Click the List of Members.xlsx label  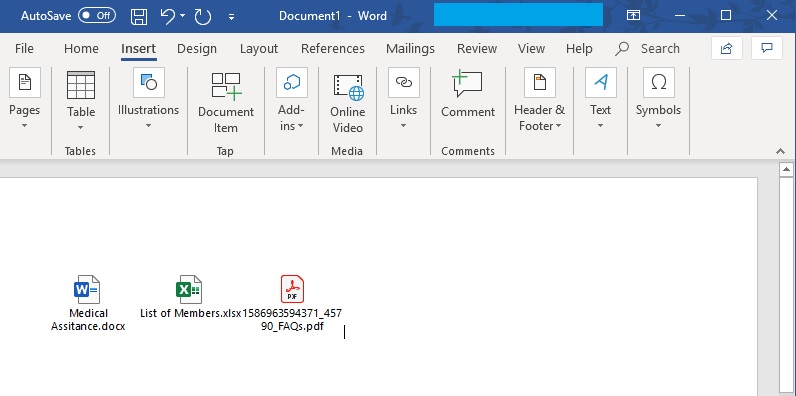[x=190, y=313]
